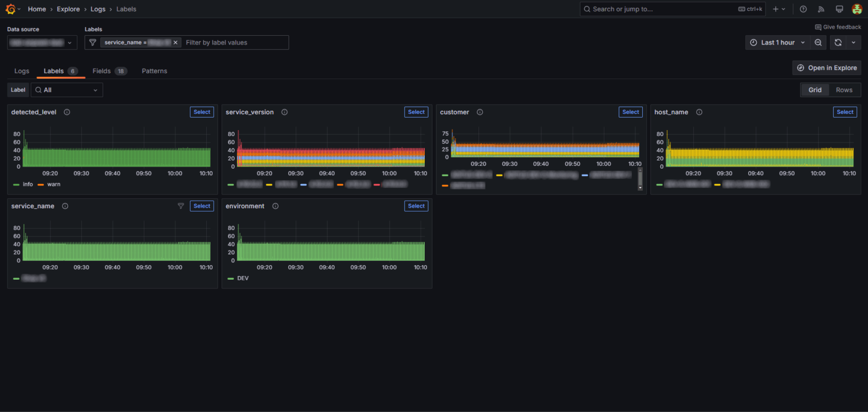Click Select on environment panel
Screen dimensions: 868x412
[x=416, y=206]
